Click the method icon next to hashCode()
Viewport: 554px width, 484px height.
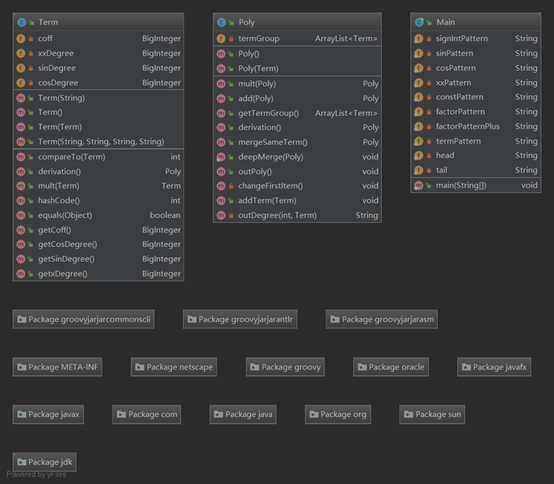(20, 201)
